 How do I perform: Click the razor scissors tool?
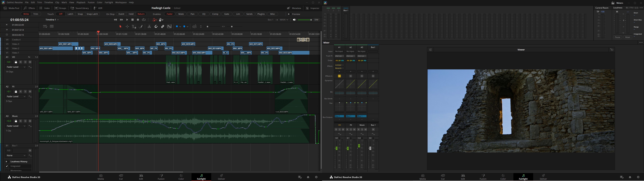[x=149, y=26]
